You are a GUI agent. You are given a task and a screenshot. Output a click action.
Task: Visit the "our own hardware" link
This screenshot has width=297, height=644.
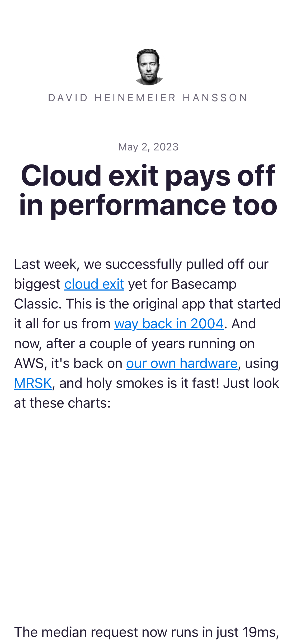(x=182, y=364)
